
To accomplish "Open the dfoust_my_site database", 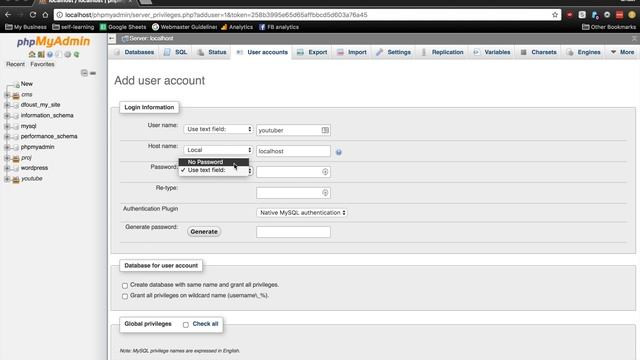I will (x=40, y=105).
